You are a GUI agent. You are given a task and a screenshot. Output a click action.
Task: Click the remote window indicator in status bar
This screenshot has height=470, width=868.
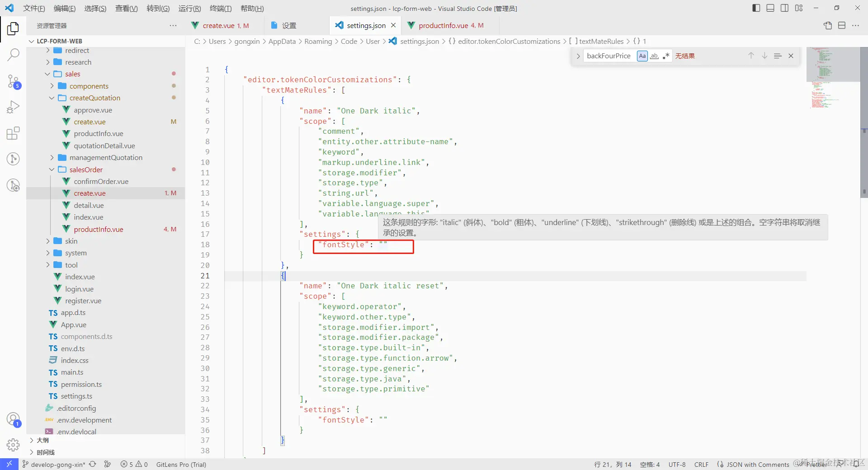[9, 464]
